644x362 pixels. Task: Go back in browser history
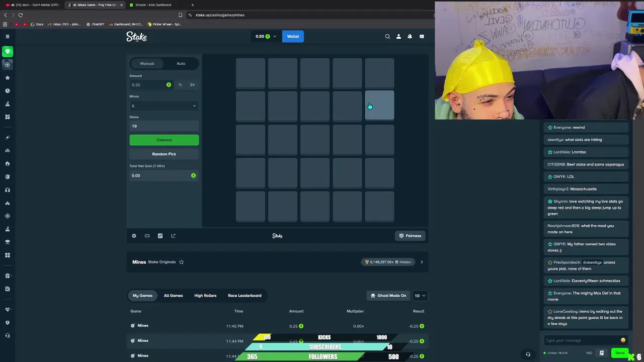tap(6, 15)
